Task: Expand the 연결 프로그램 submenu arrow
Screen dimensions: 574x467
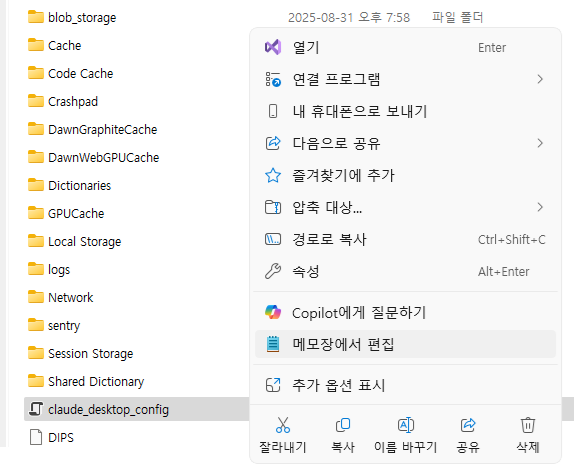Action: (x=540, y=79)
